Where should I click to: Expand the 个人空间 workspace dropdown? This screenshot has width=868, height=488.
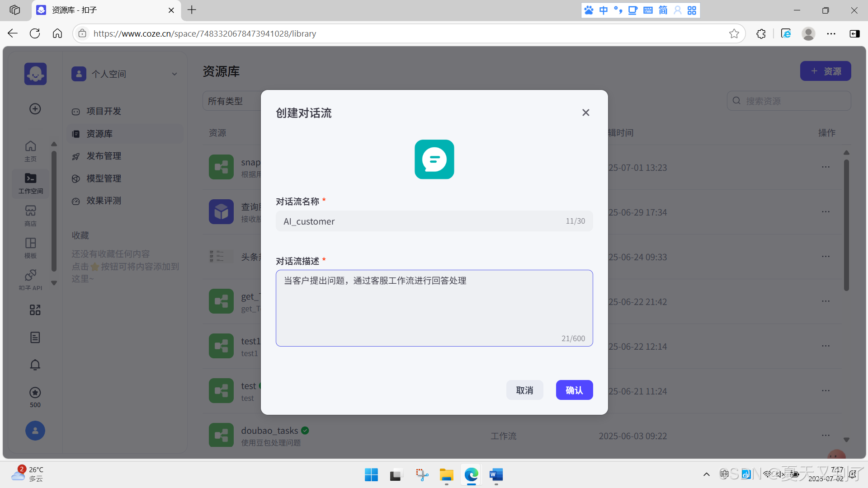tap(174, 74)
